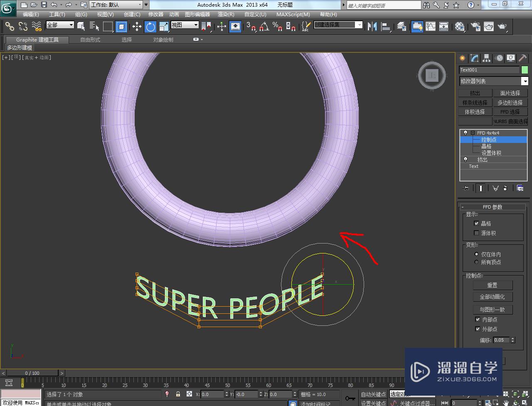Activate the Select and Uniform Scale tool
This screenshot has width=532, height=406.
click(164, 27)
